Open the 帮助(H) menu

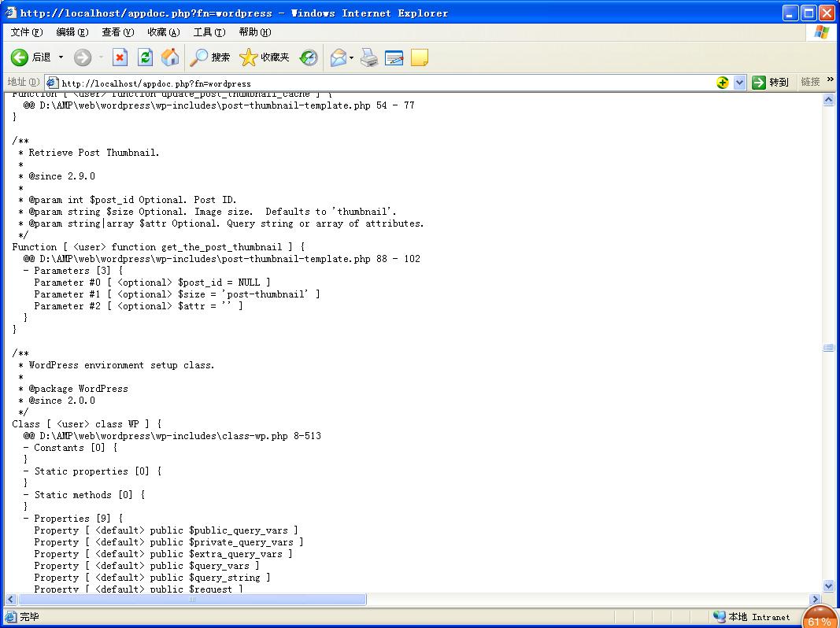tap(255, 32)
